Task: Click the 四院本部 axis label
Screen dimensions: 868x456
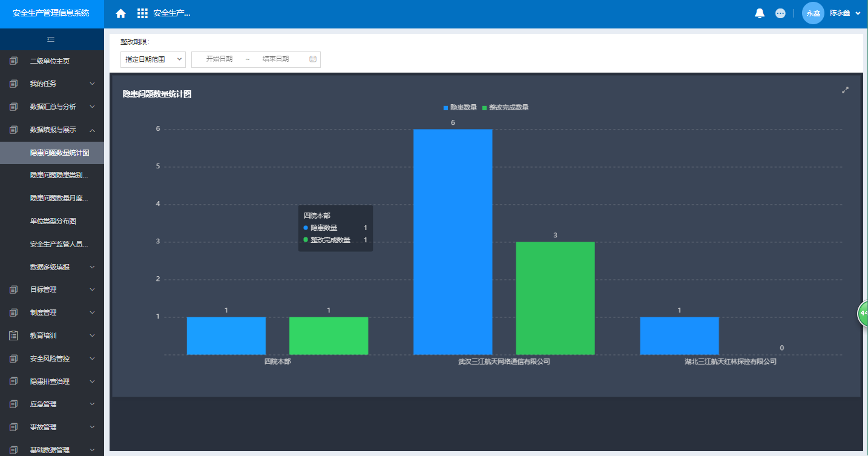Action: [x=278, y=362]
